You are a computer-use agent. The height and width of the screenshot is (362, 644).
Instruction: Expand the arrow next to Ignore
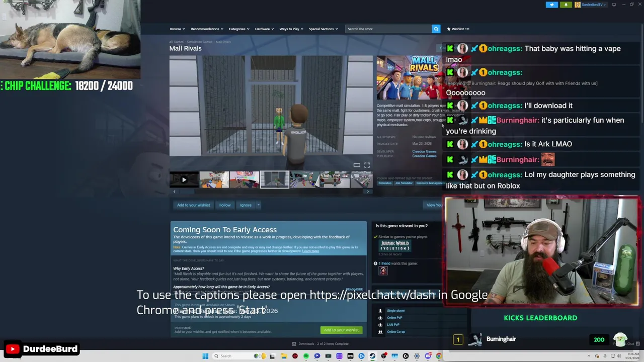(258, 205)
